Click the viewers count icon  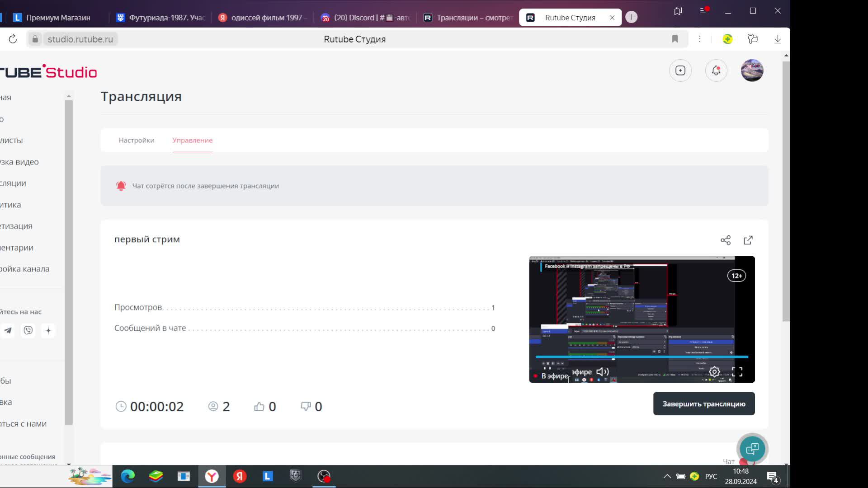click(x=213, y=407)
